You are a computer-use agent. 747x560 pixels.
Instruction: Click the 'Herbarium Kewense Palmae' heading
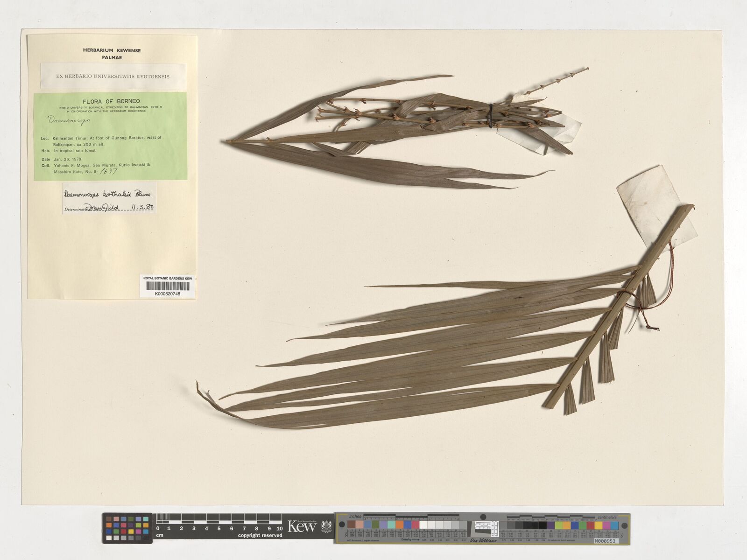[x=112, y=54]
